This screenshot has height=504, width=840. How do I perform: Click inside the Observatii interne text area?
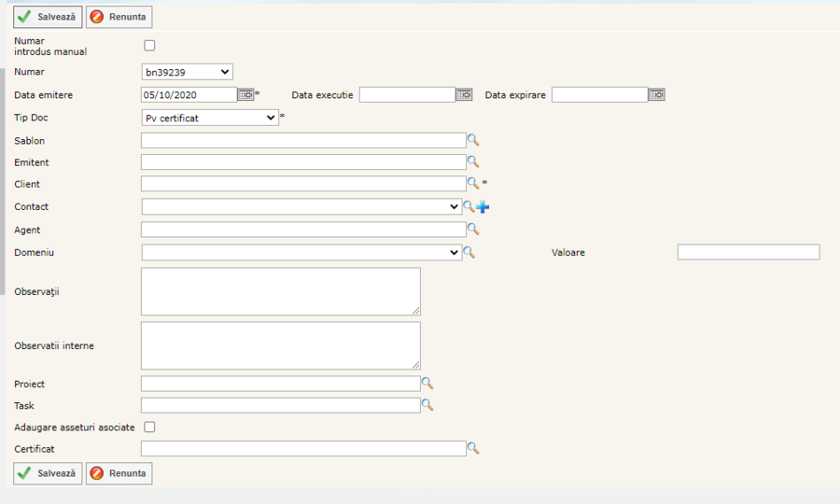tap(280, 345)
